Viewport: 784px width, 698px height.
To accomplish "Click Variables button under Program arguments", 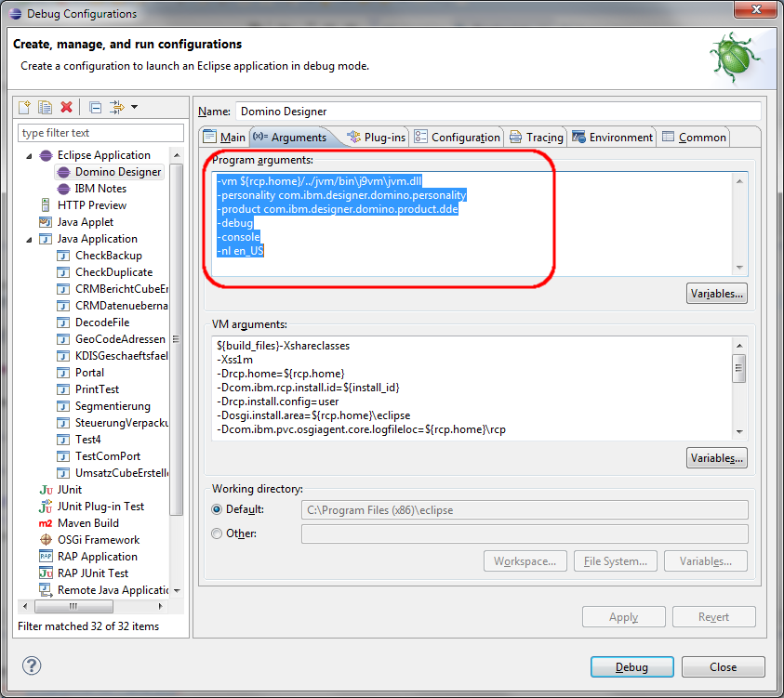I will (716, 295).
